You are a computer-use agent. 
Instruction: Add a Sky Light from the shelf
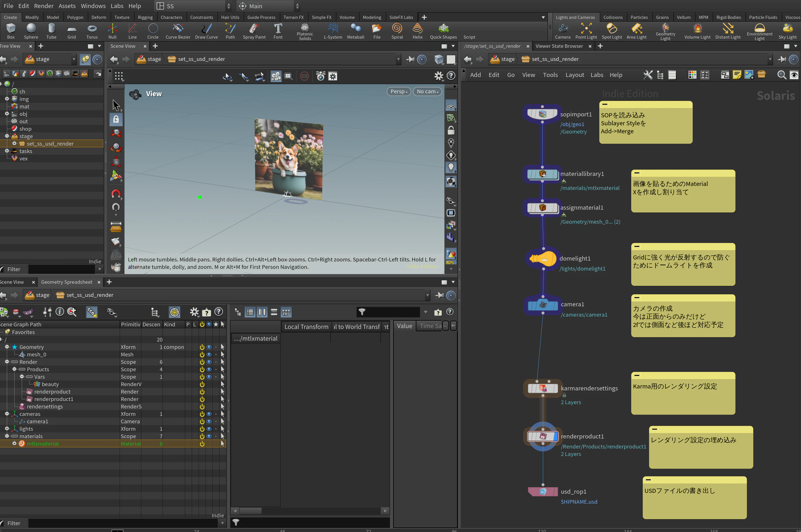point(788,31)
